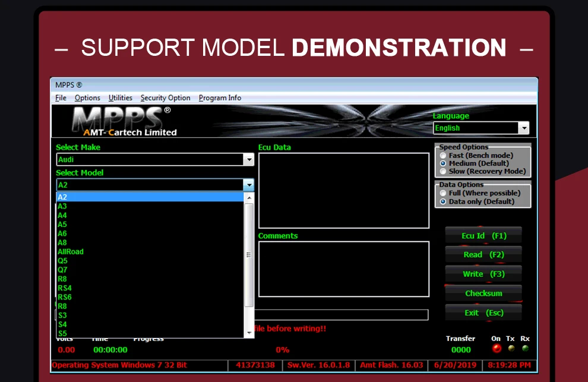Click the red On indicator light
This screenshot has height=382, width=588.
pyautogui.click(x=497, y=349)
